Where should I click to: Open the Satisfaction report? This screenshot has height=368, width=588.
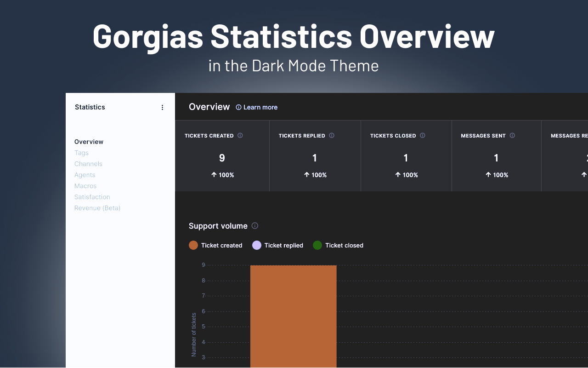point(92,197)
